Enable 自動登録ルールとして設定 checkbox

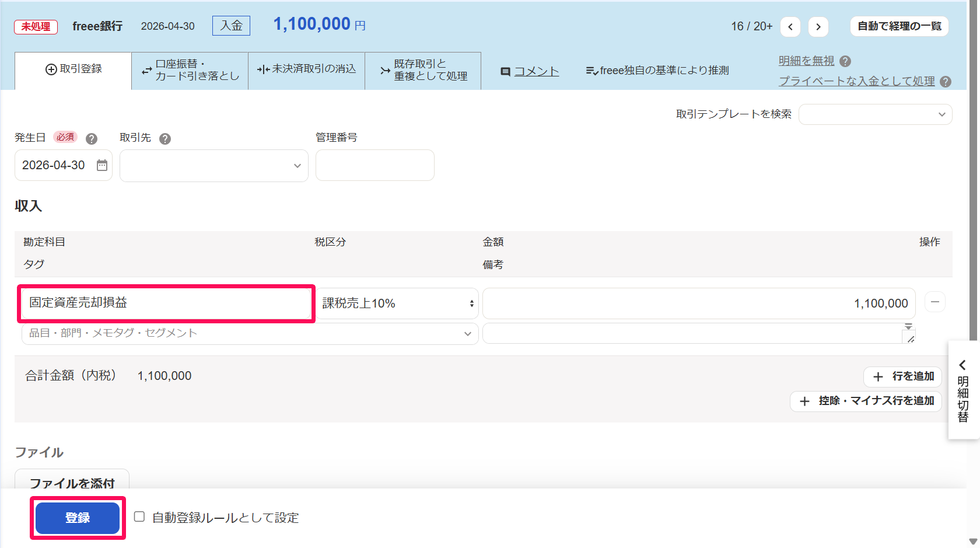139,516
